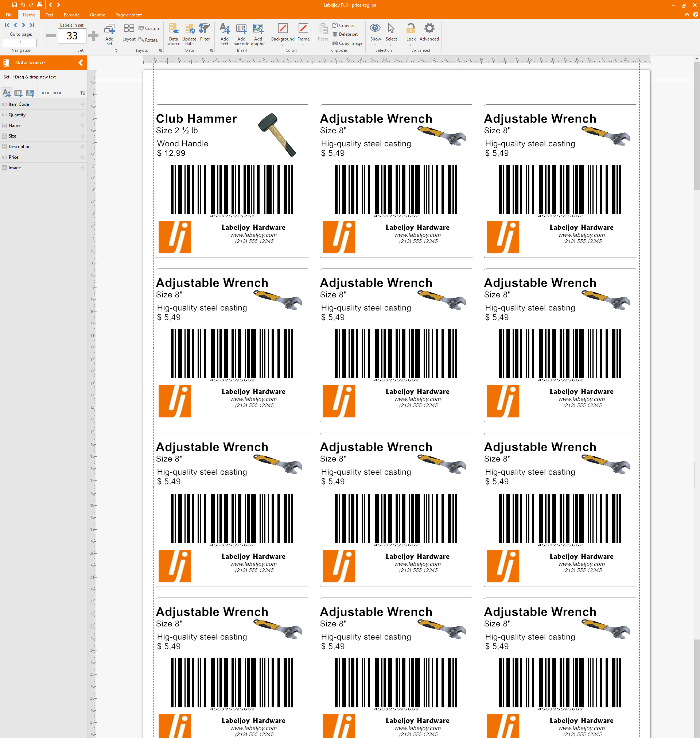This screenshot has width=700, height=738.
Task: Go to the first page using the navigation arrow
Action: point(7,25)
